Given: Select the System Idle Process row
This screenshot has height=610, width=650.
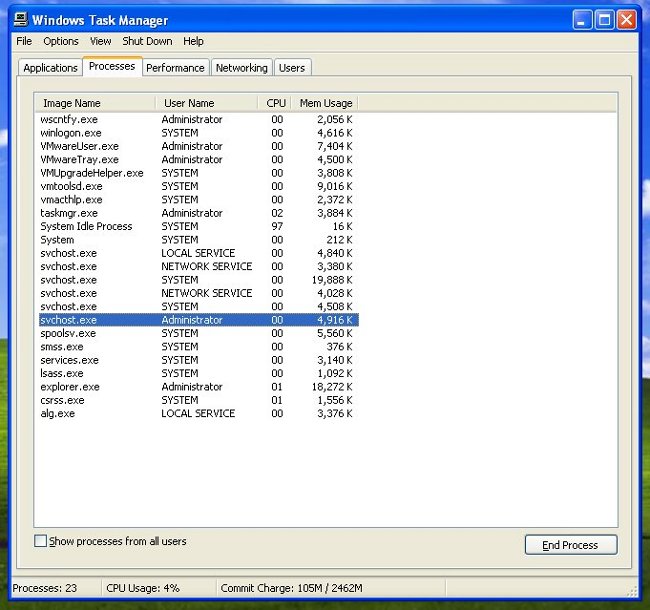Looking at the screenshot, I should point(86,226).
